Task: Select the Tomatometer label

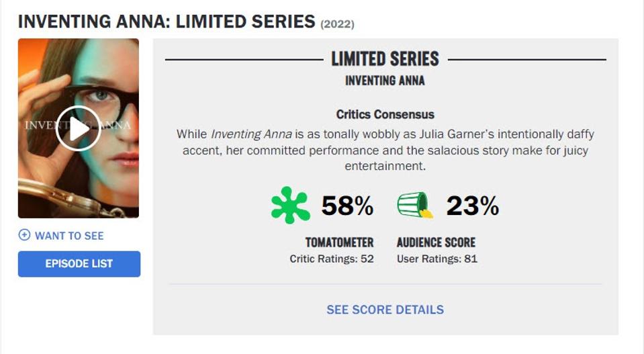Action: (339, 242)
